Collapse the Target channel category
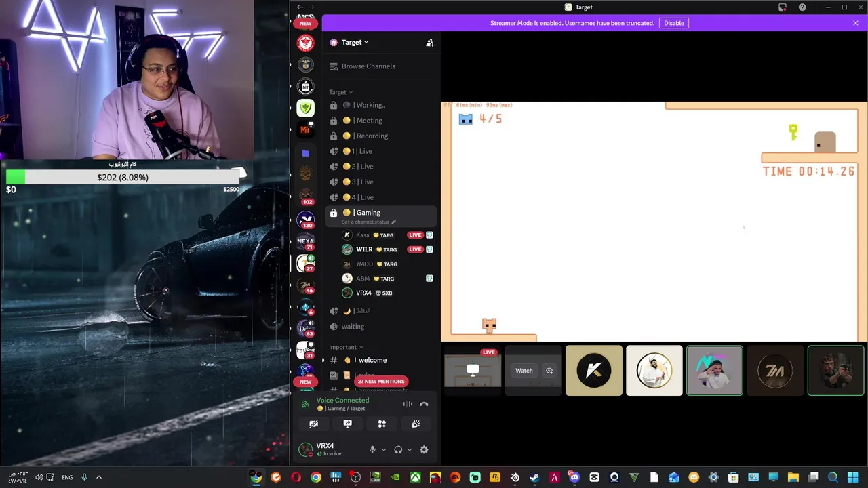 coord(340,92)
